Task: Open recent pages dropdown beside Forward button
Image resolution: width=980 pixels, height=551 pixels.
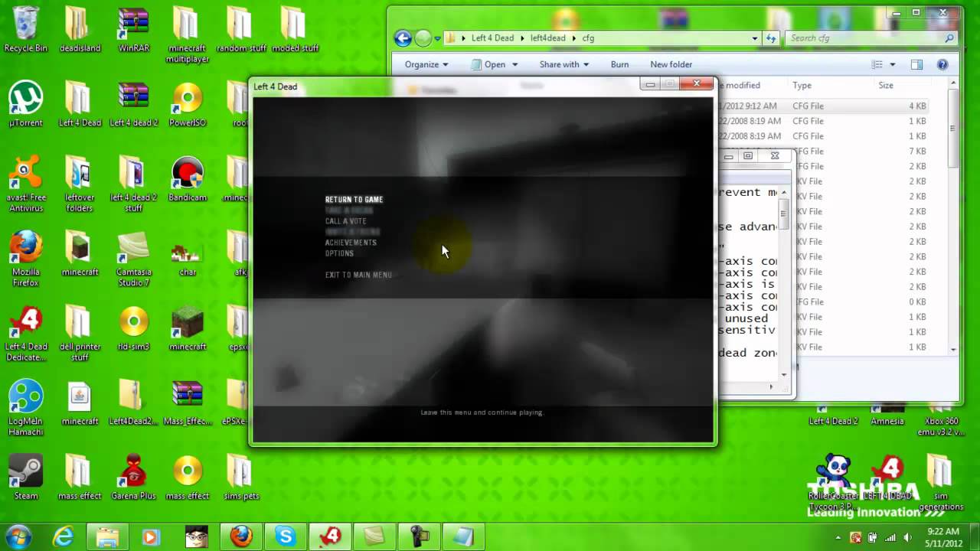Action: click(x=437, y=38)
